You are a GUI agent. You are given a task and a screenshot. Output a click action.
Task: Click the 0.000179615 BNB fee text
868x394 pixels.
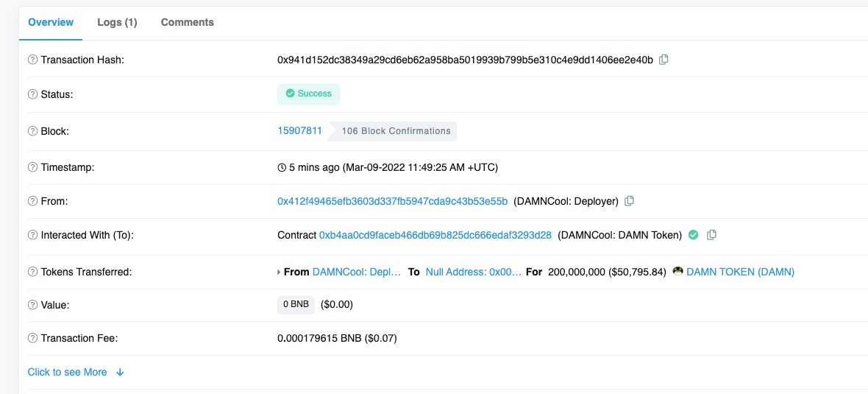337,338
